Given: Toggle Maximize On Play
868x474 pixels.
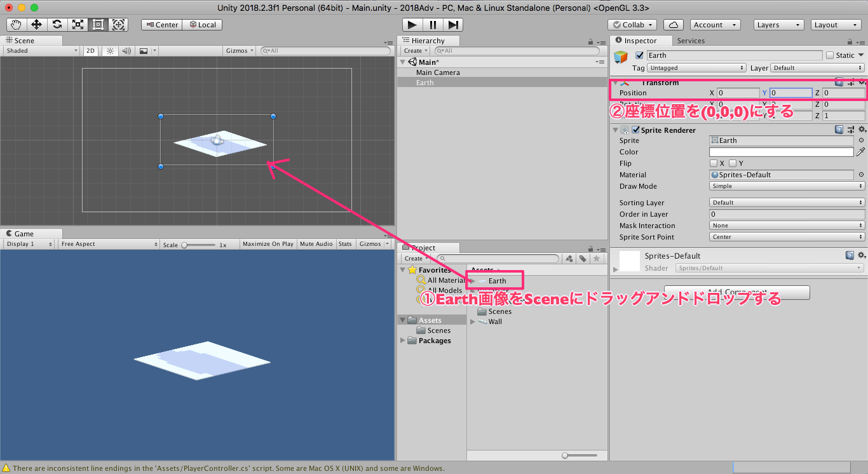Looking at the screenshot, I should click(268, 244).
